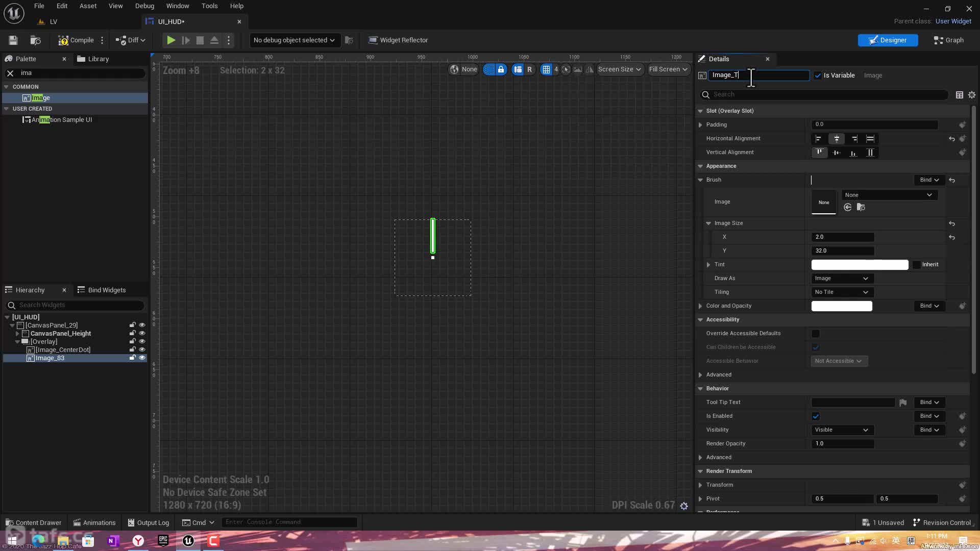Click the R layout transform button
This screenshot has width=980, height=551.
(529, 69)
